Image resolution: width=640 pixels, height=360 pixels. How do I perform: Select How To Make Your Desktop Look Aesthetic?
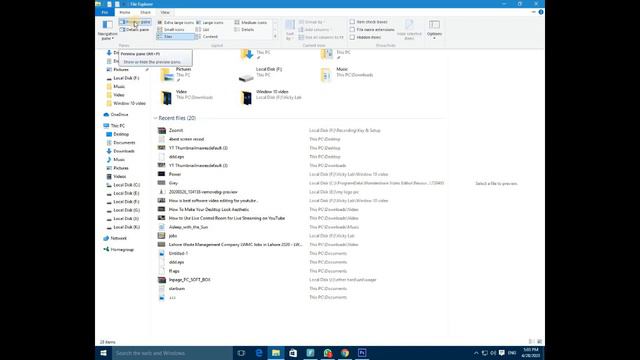tap(209, 209)
